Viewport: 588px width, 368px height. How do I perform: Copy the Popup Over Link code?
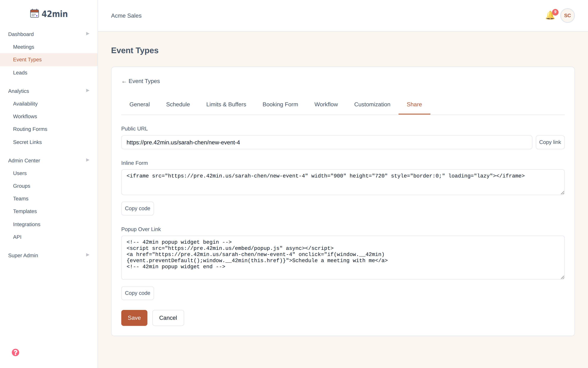[138, 293]
